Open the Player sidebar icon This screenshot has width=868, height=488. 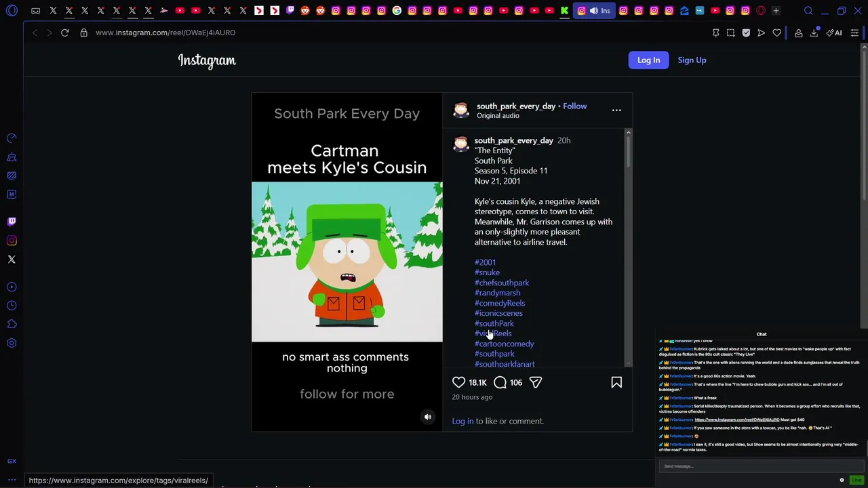[12, 287]
